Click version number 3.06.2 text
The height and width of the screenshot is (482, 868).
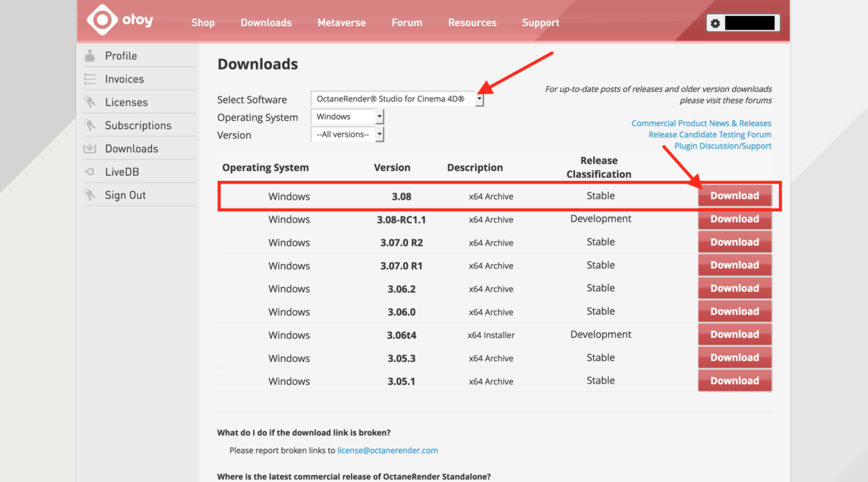pos(401,289)
